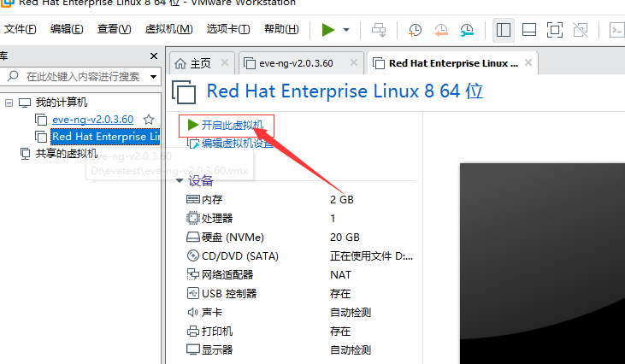This screenshot has width=625, height=364.
Task: Click the library search input field
Action: click(80, 76)
